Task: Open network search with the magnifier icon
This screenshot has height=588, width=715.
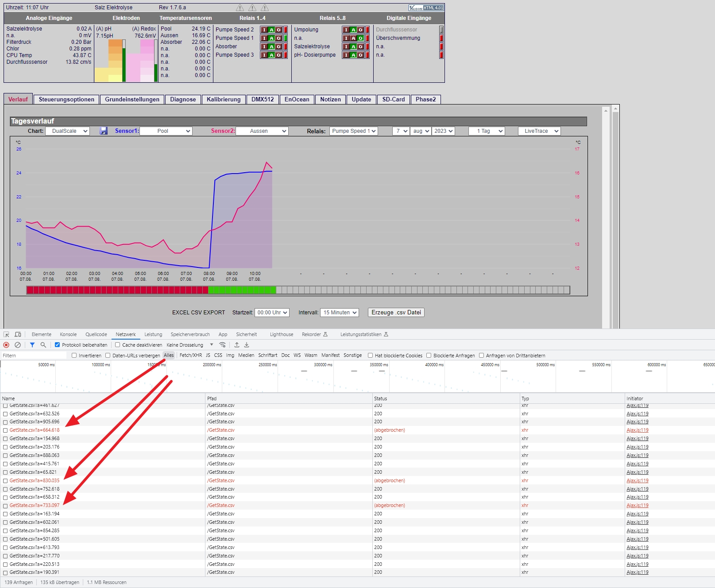Action: point(43,345)
